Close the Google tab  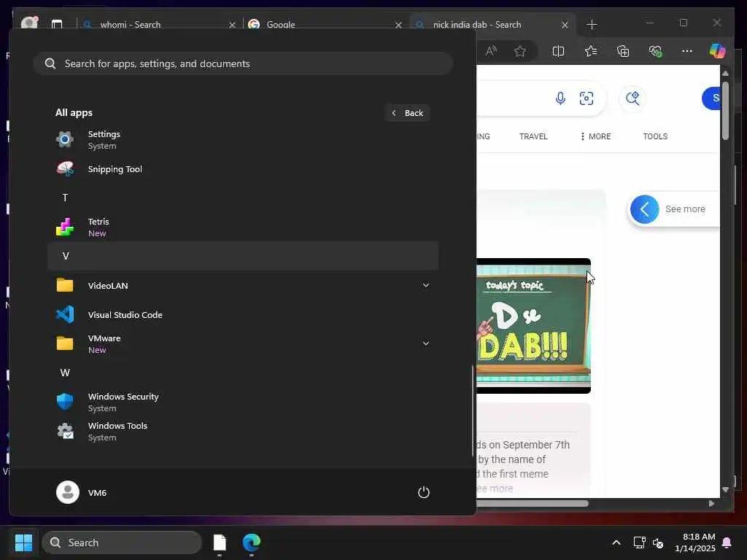tap(398, 25)
